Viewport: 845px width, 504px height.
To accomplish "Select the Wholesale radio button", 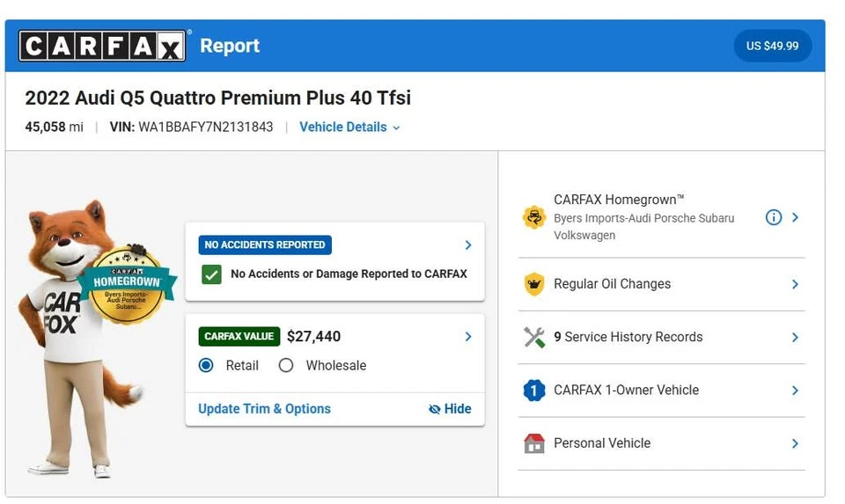I will pyautogui.click(x=286, y=366).
